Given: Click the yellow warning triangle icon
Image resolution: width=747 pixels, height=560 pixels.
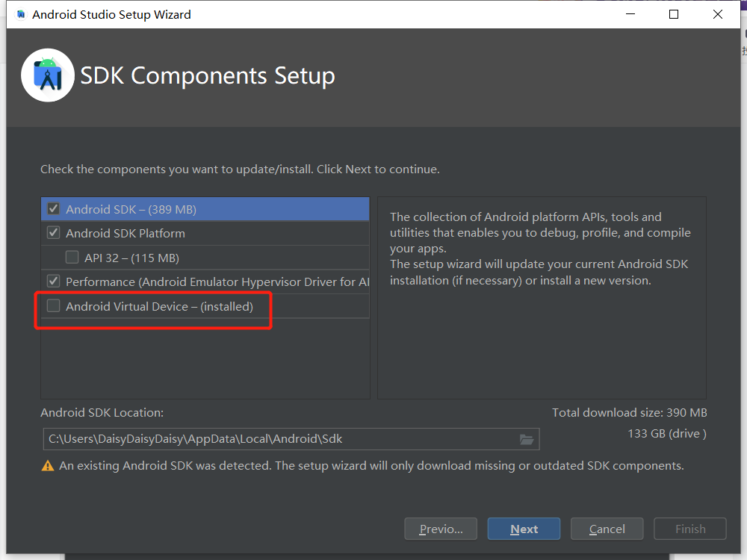Looking at the screenshot, I should point(48,466).
